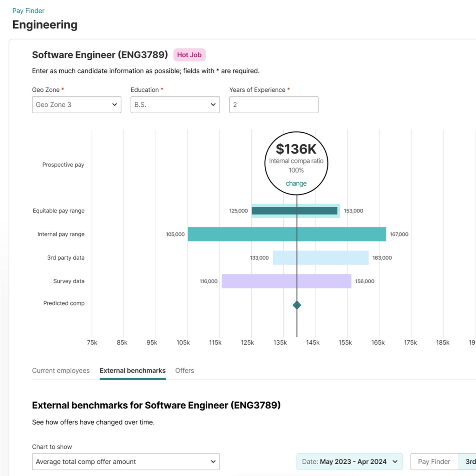476x476 pixels.
Task: Click the teal Internal pay range bar
Action: click(x=241, y=234)
